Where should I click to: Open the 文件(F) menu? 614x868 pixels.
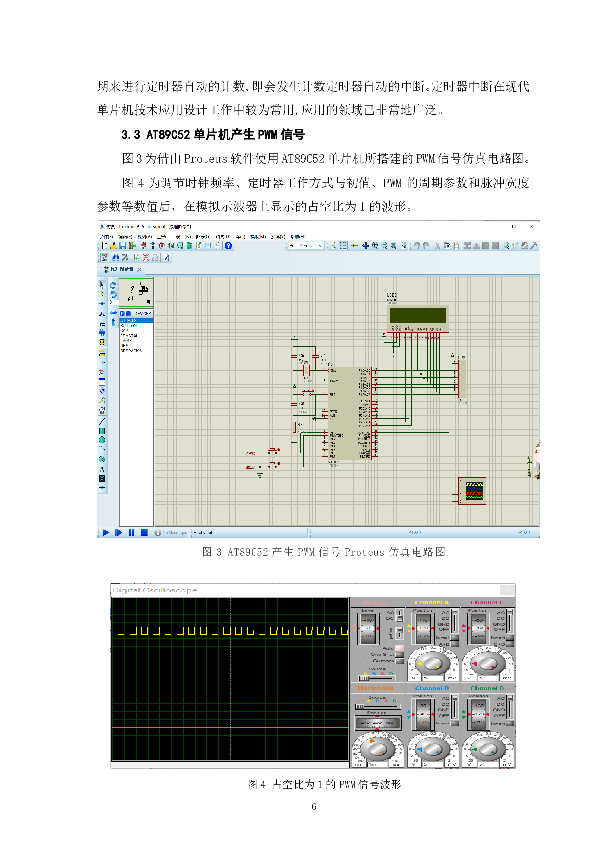106,237
